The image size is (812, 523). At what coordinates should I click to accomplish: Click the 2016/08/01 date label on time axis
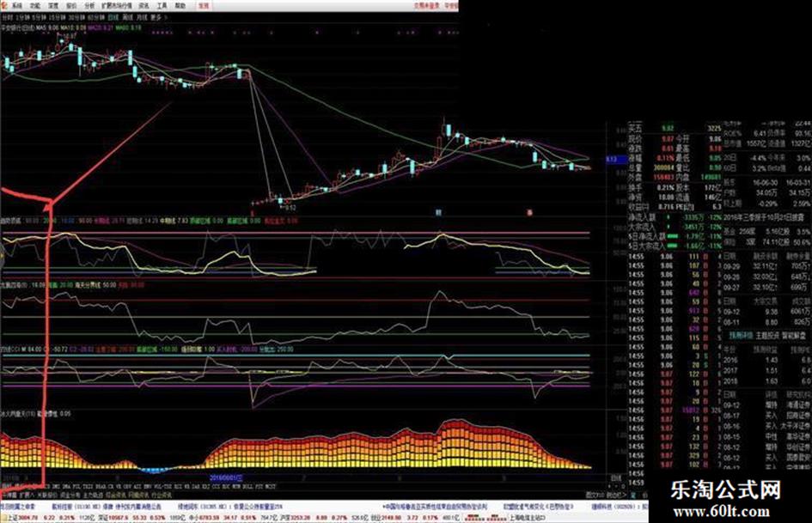pyautogui.click(x=226, y=477)
